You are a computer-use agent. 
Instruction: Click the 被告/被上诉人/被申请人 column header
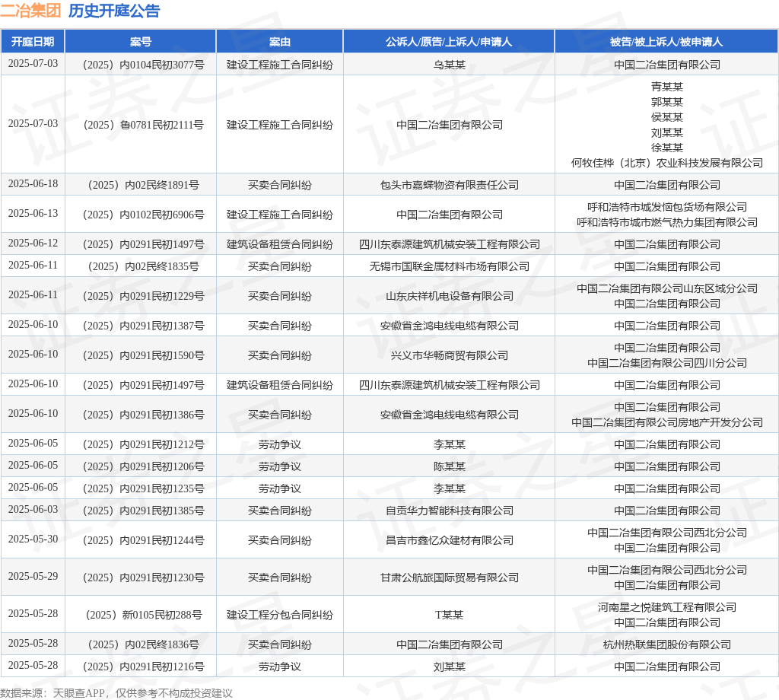pyautogui.click(x=666, y=42)
